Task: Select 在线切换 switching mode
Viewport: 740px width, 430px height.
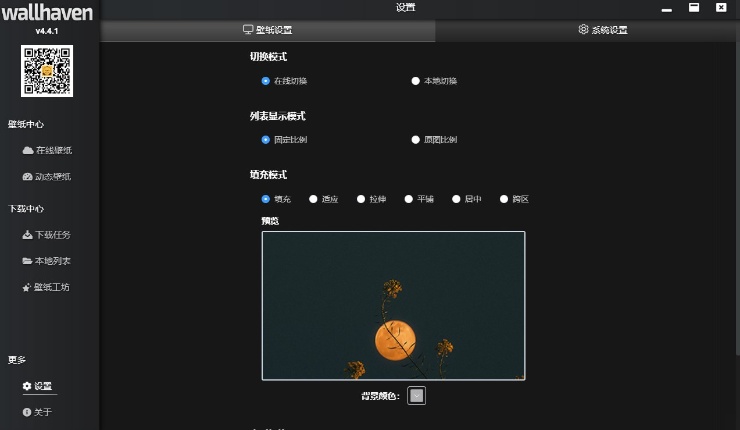Action: (x=284, y=81)
